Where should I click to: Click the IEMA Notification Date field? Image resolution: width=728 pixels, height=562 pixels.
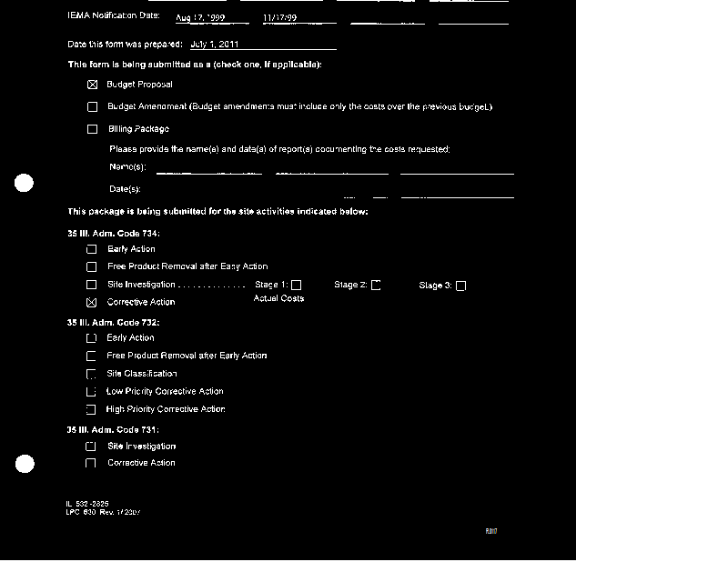[x=209, y=18]
